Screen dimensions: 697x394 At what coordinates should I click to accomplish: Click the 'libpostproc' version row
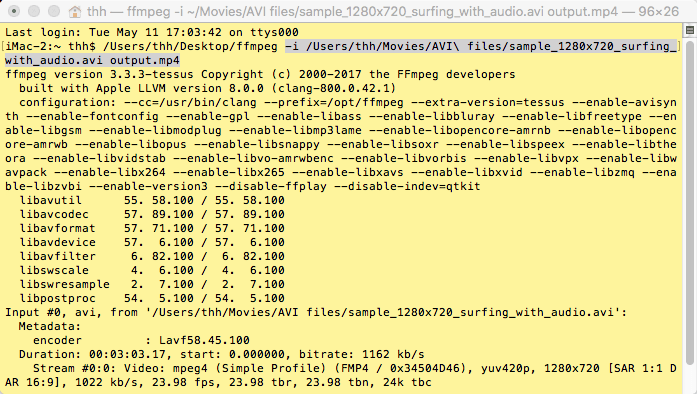[x=152, y=298]
